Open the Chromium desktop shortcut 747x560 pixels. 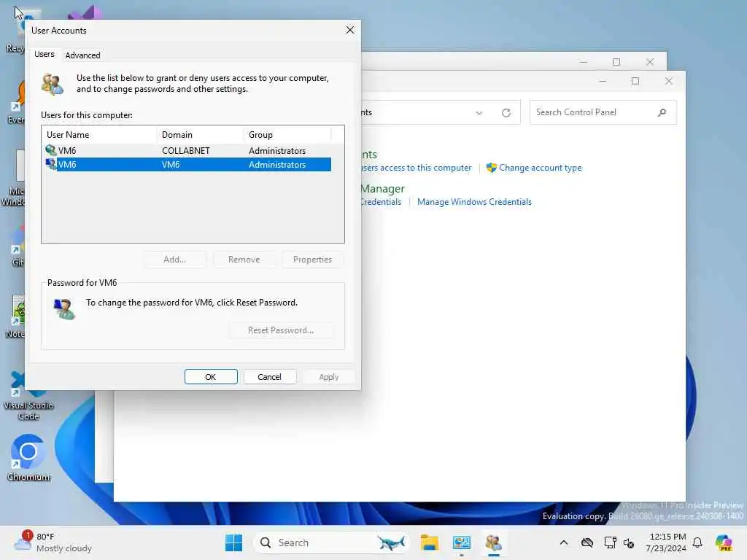click(x=28, y=458)
